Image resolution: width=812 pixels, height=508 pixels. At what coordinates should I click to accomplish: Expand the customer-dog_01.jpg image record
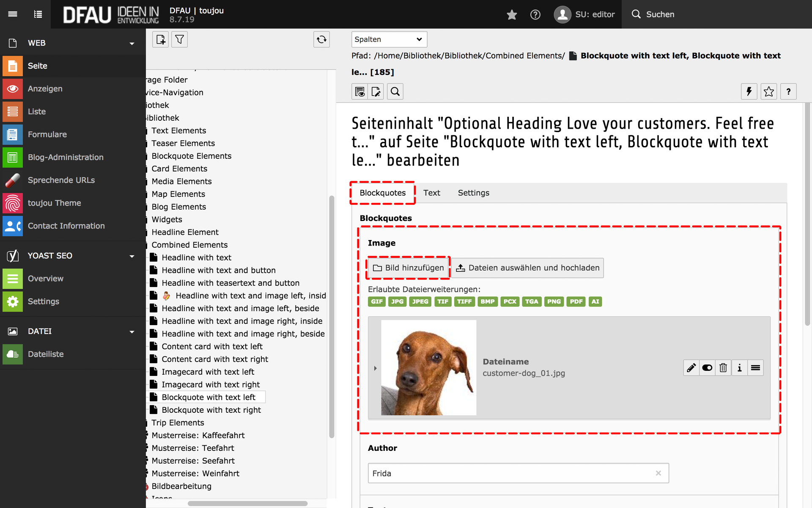(375, 368)
